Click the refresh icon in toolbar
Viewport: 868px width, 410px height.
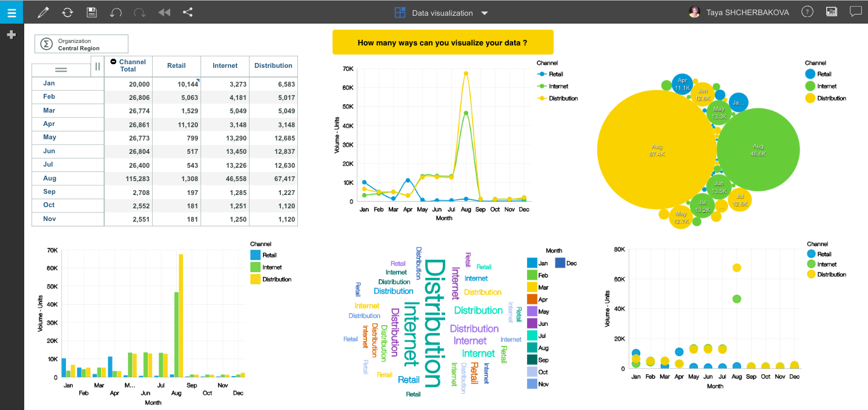click(x=67, y=12)
